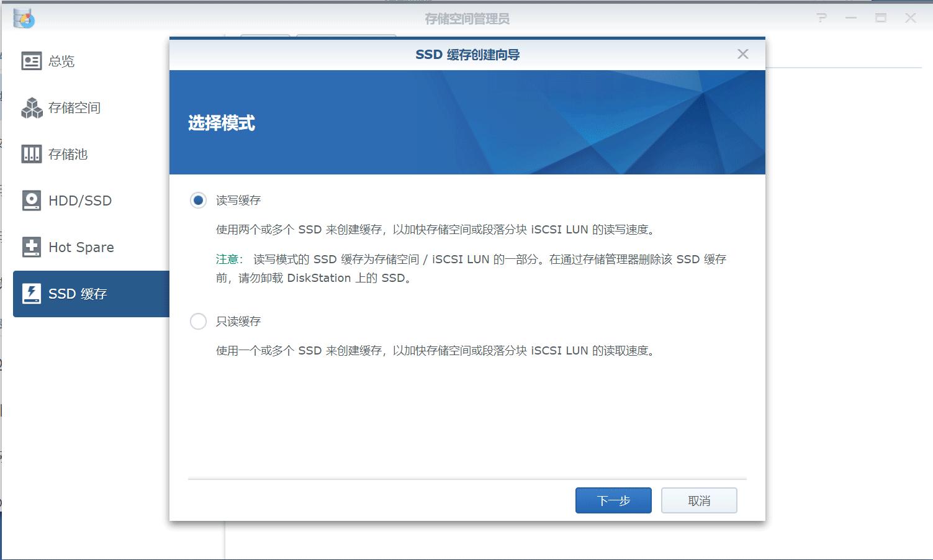
Task: Maximize the Storage Manager window
Action: click(x=880, y=19)
